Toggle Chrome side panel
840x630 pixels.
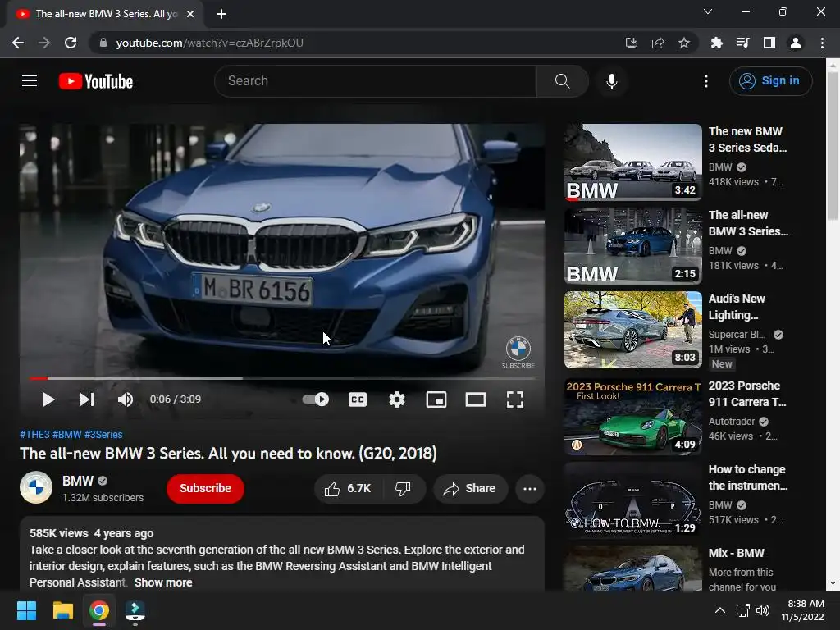[769, 43]
